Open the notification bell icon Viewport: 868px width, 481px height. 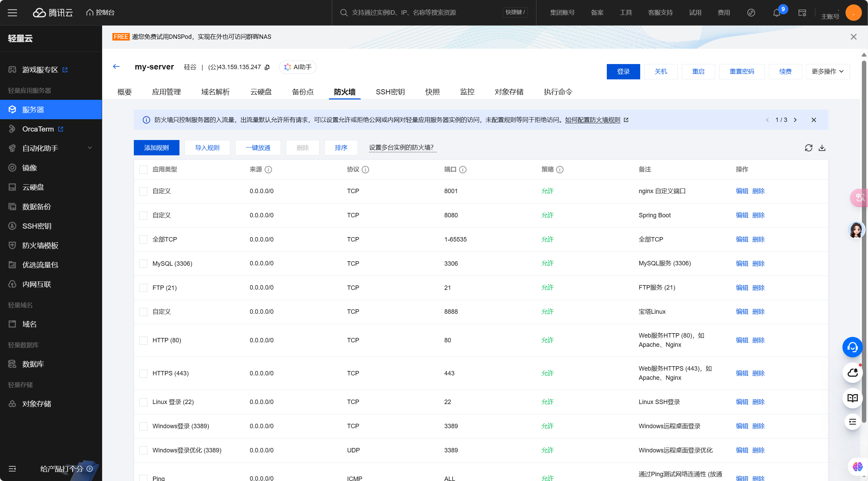[x=776, y=13]
